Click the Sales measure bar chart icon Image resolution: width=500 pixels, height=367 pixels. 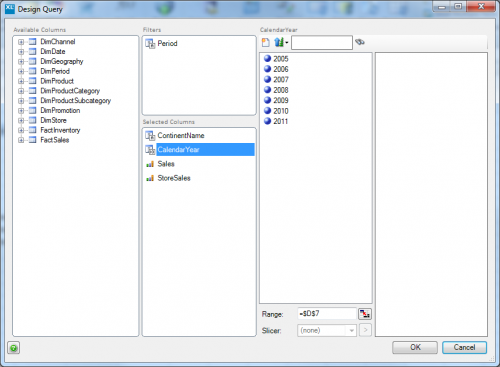(150, 164)
